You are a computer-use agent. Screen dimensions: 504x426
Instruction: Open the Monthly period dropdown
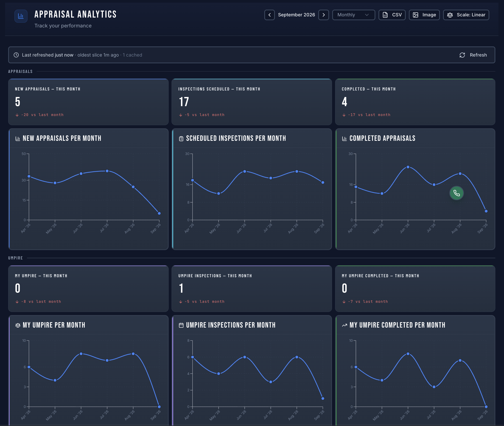353,15
